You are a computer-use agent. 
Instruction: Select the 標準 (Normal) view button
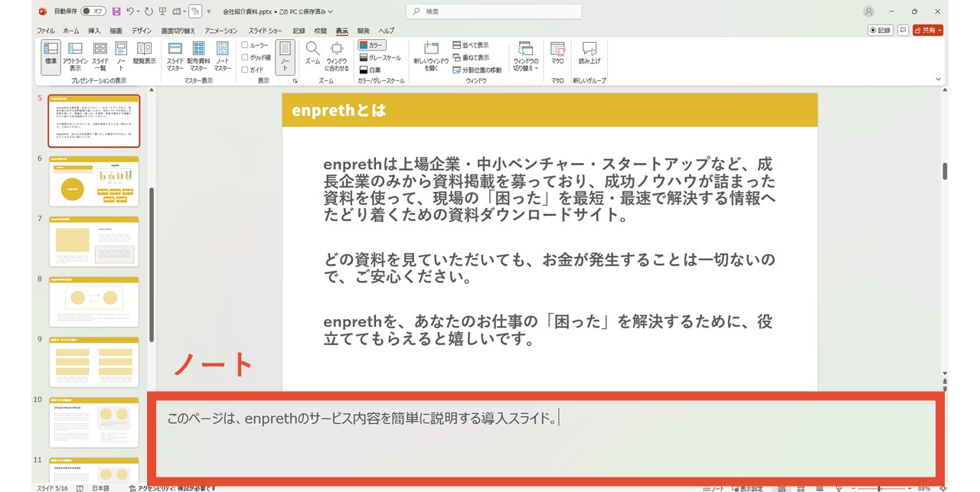pos(51,57)
